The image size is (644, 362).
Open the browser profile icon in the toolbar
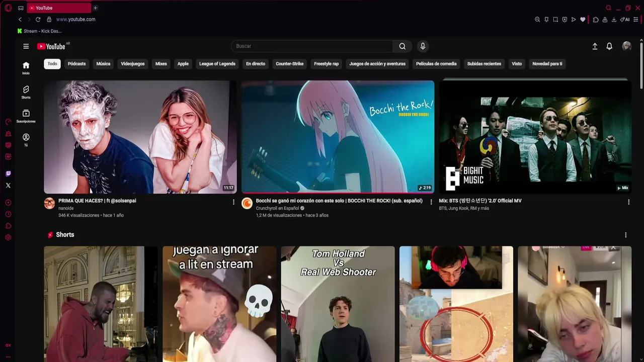(x=605, y=20)
